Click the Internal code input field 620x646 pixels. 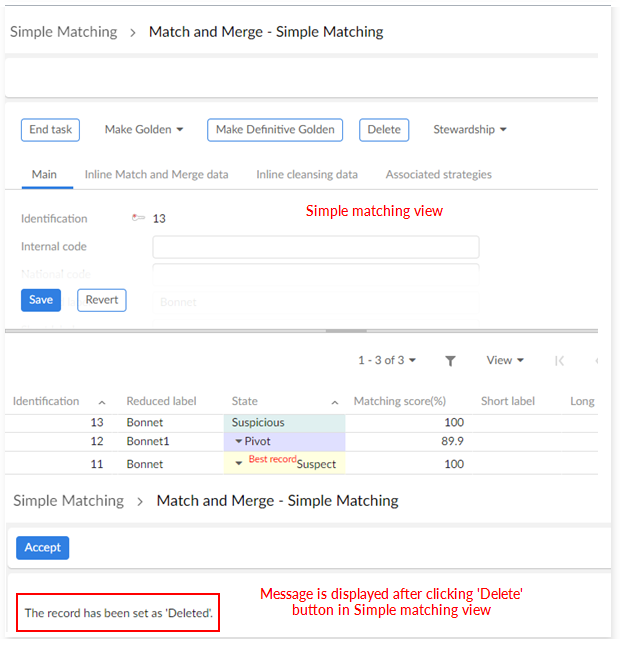316,247
